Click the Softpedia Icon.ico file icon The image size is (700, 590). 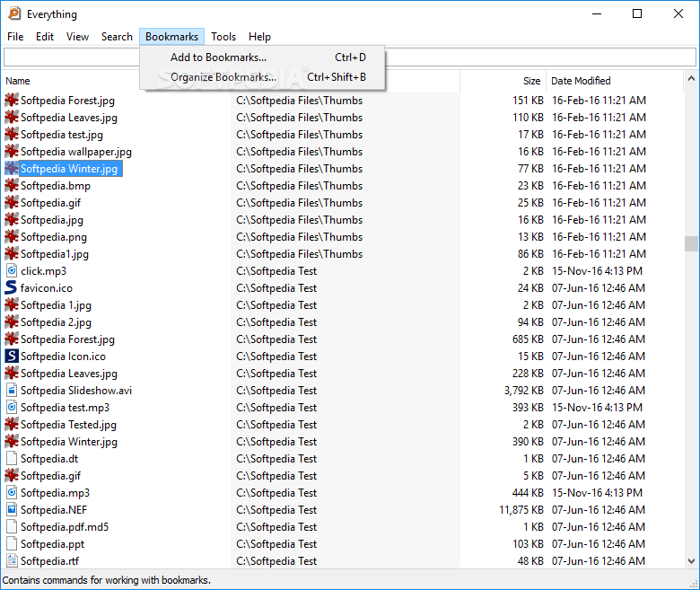tap(12, 356)
